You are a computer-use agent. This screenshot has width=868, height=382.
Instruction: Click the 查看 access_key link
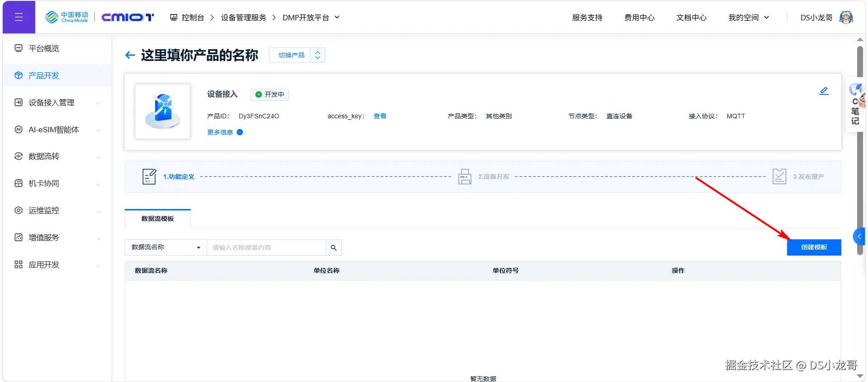(380, 116)
